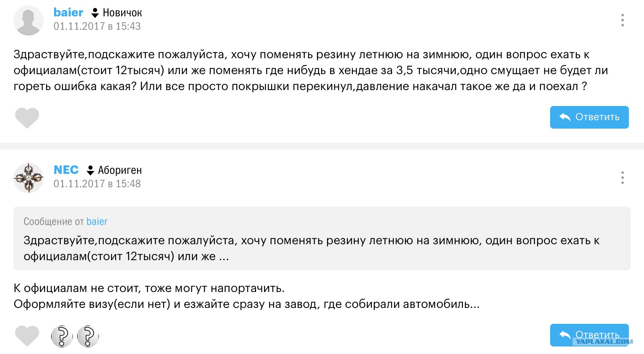
Task: Click the baier link in quoted message header
Action: click(x=97, y=222)
